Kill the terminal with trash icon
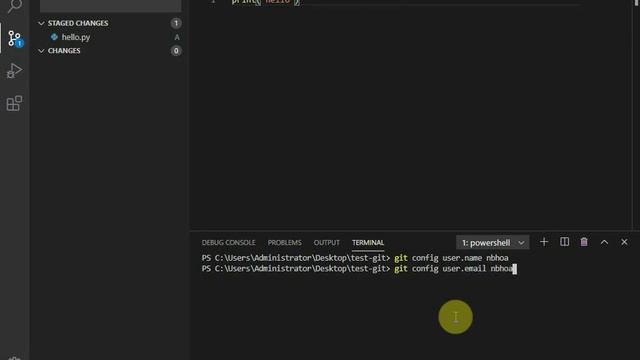640x360 pixels. pyautogui.click(x=584, y=242)
